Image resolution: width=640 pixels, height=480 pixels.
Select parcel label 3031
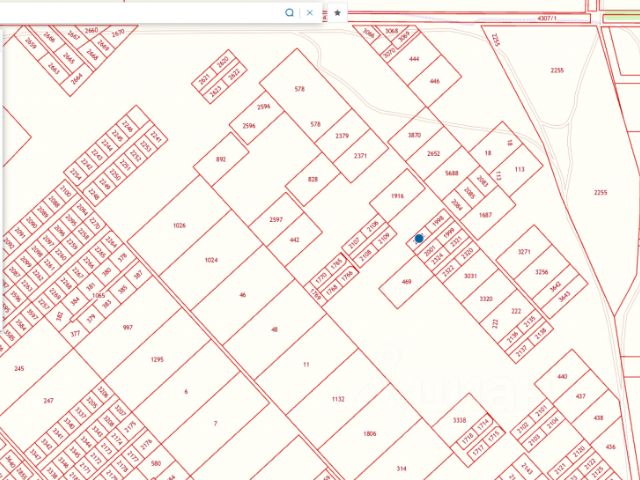pos(470,276)
